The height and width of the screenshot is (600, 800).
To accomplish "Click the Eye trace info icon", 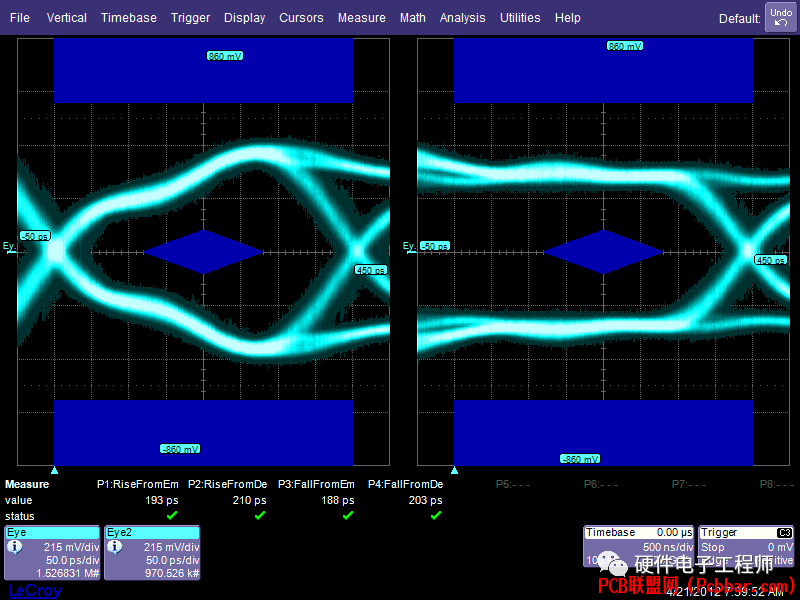I will coord(14,547).
